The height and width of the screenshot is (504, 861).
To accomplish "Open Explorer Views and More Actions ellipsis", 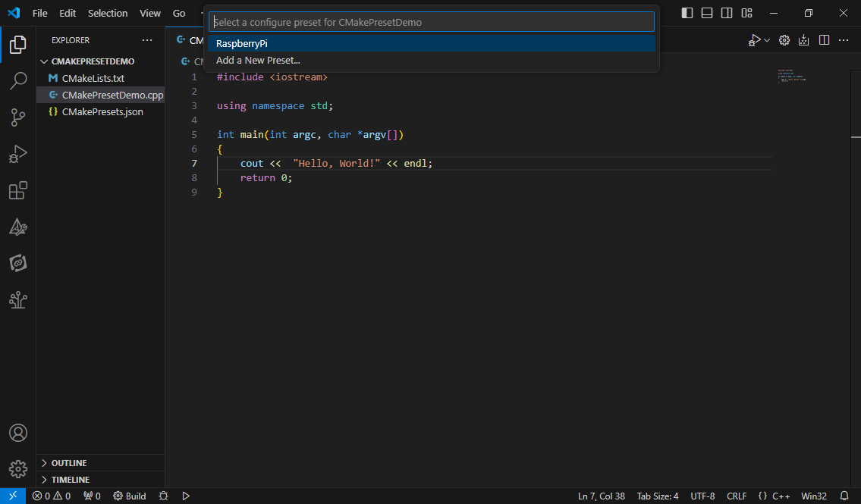I will [147, 40].
